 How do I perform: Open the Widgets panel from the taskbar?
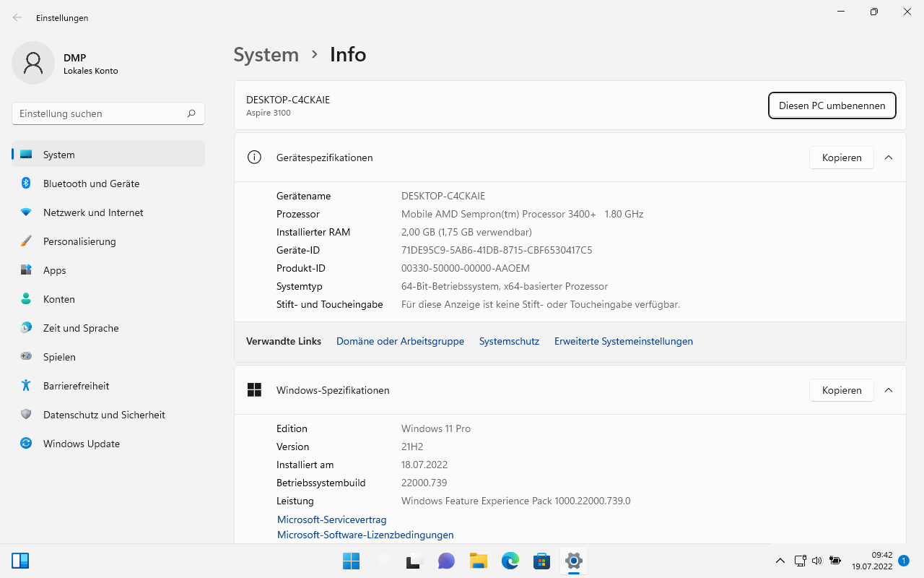[x=20, y=561]
